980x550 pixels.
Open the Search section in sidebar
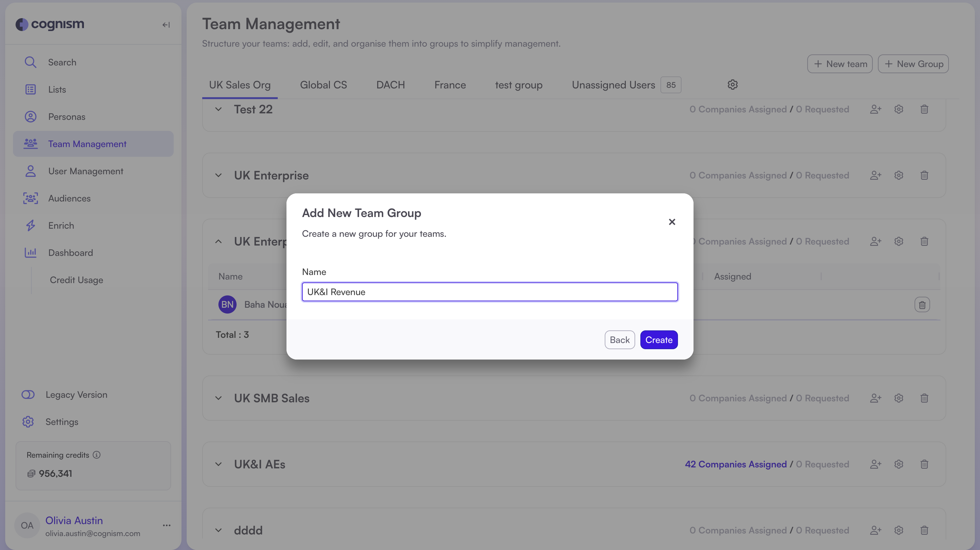pyautogui.click(x=62, y=62)
